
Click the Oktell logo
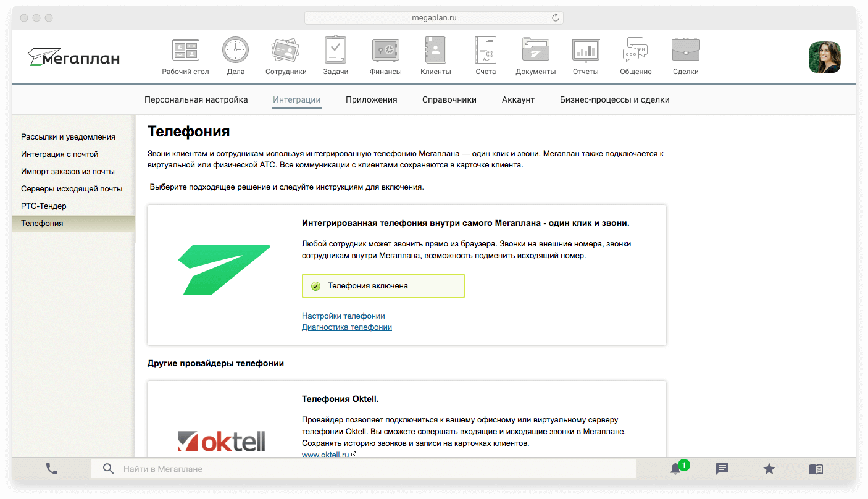tap(222, 441)
